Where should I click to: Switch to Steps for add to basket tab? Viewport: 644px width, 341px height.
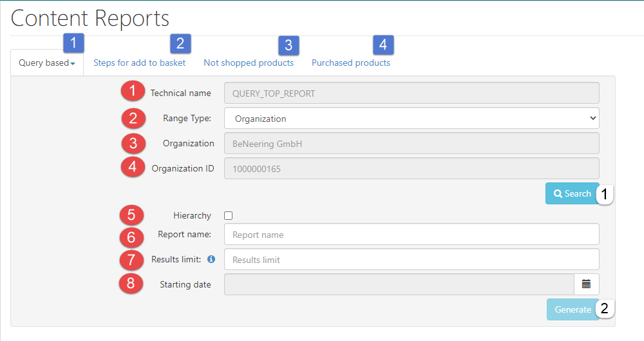click(x=140, y=63)
